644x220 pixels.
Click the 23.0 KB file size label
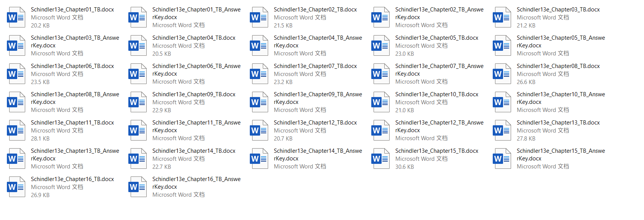coord(405,54)
